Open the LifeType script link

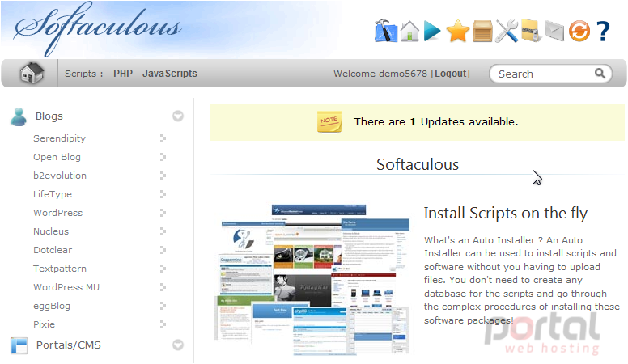point(53,194)
